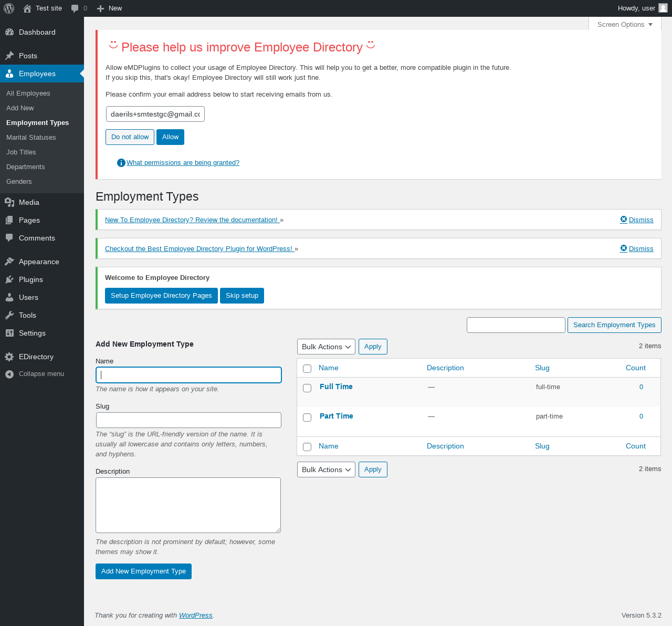Click the Dashboard gauge icon
Image resolution: width=672 pixels, height=626 pixels.
[x=9, y=32]
